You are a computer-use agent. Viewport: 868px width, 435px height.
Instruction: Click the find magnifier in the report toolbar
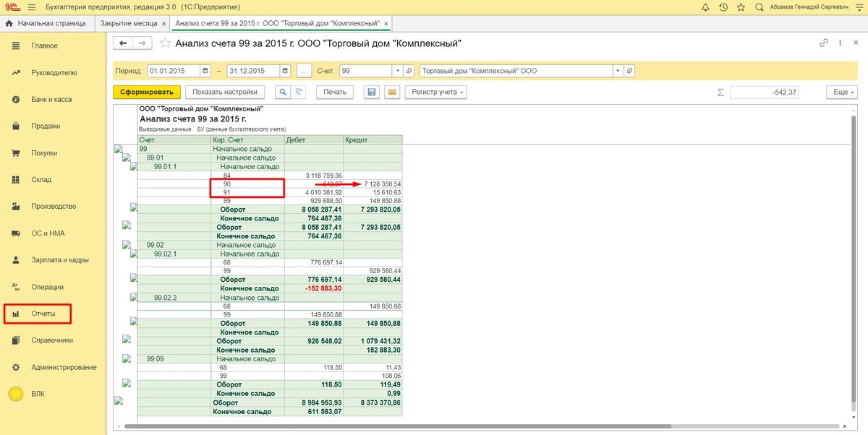click(281, 92)
